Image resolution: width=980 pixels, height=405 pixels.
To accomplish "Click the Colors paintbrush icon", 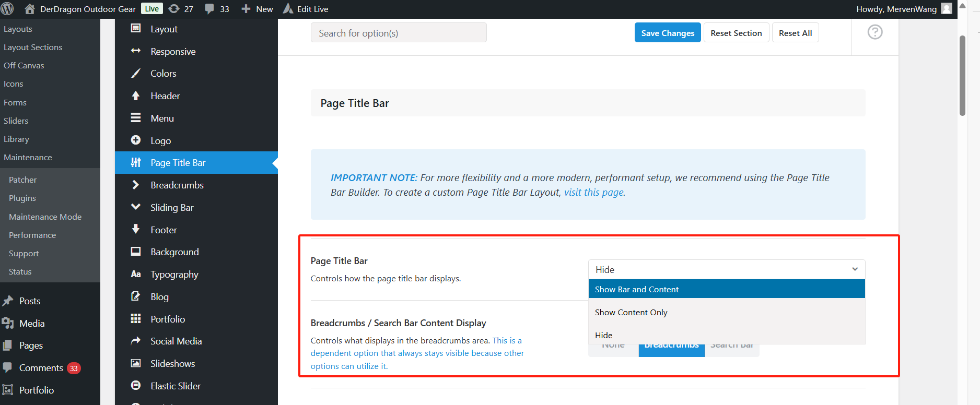I will click(x=136, y=74).
